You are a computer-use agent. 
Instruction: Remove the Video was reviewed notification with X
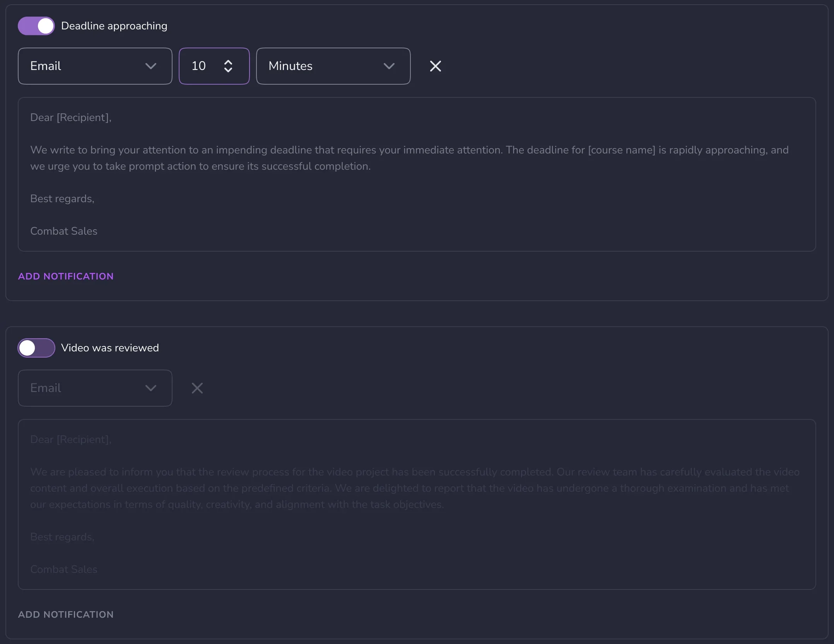pos(197,388)
